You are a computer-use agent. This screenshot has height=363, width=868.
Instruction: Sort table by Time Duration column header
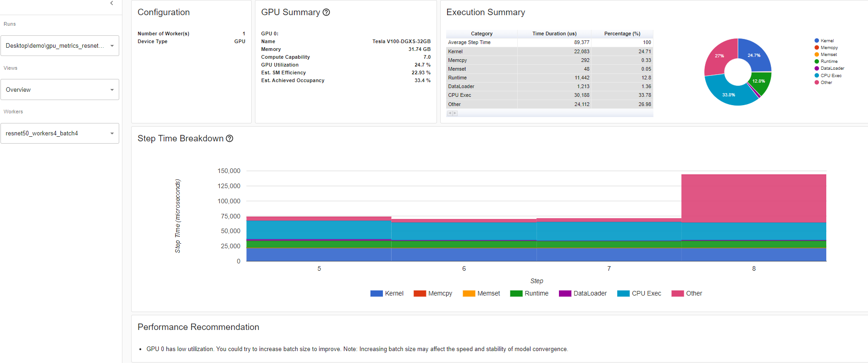point(554,34)
